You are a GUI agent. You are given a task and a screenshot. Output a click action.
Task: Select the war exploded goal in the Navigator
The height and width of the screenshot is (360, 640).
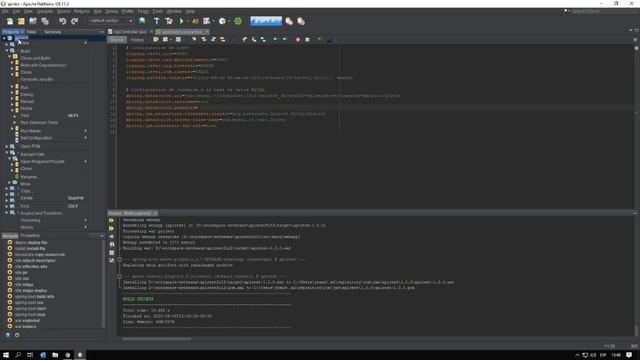click(x=27, y=320)
